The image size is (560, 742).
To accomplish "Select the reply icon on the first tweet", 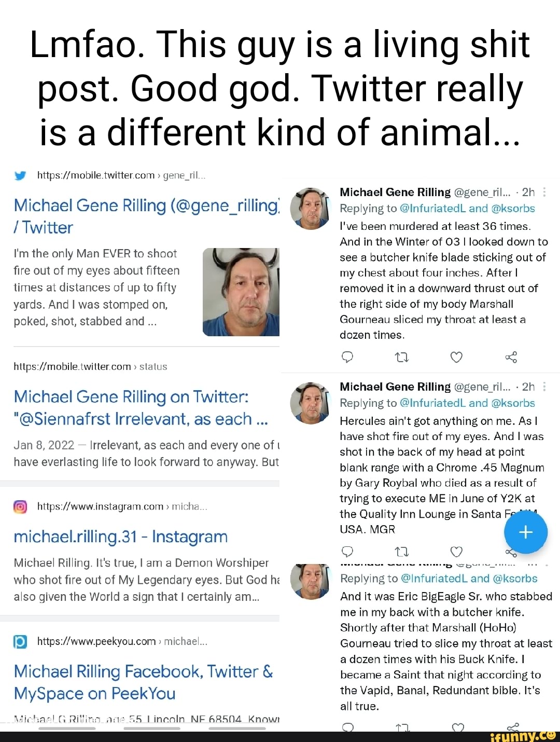I will click(347, 357).
